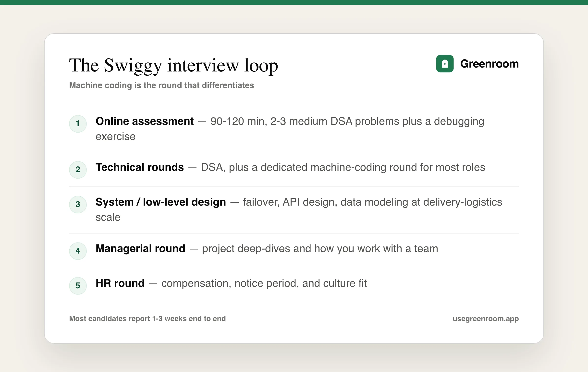Click the subtitle 'Machine coding is the round that differentiates'
The image size is (588, 372).
(x=161, y=85)
